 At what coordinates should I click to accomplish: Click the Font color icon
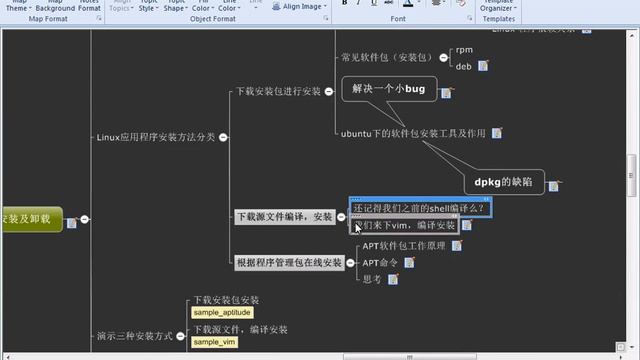[408, 3]
